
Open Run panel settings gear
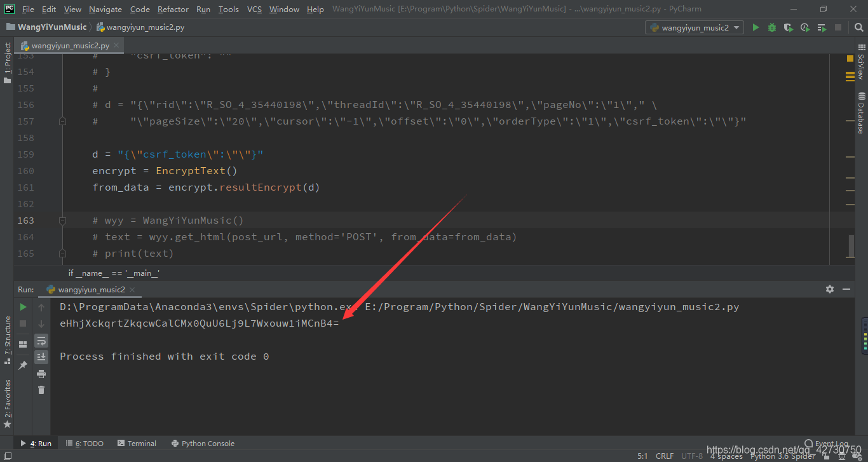click(829, 289)
